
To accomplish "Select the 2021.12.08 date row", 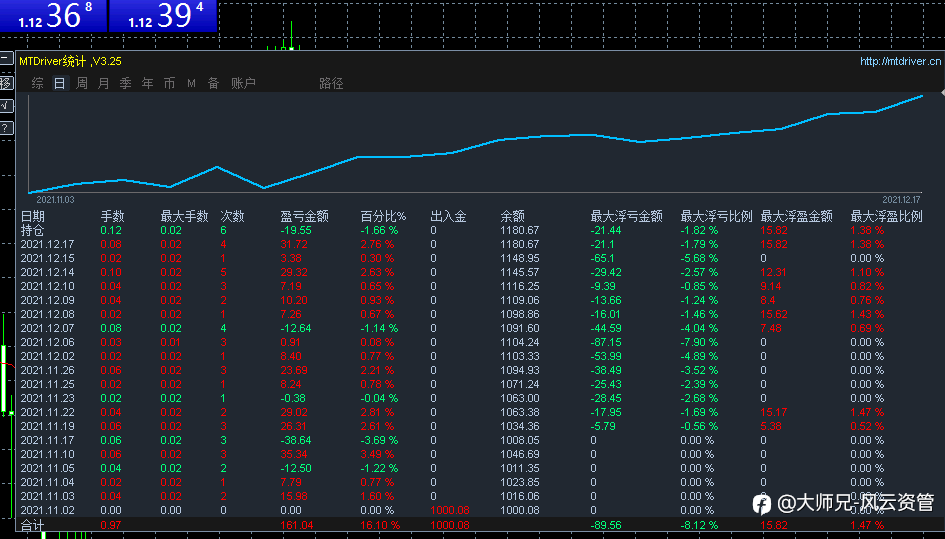I will click(48, 314).
